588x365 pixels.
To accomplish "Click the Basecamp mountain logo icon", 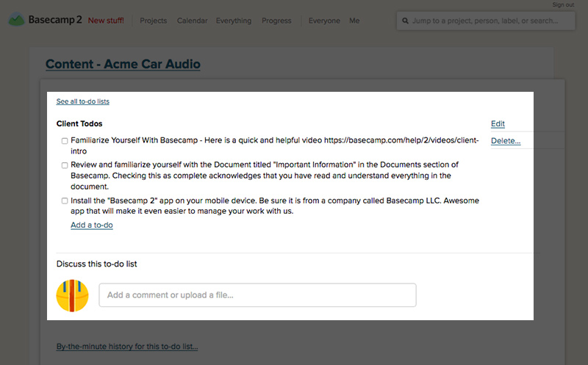I will coord(16,20).
